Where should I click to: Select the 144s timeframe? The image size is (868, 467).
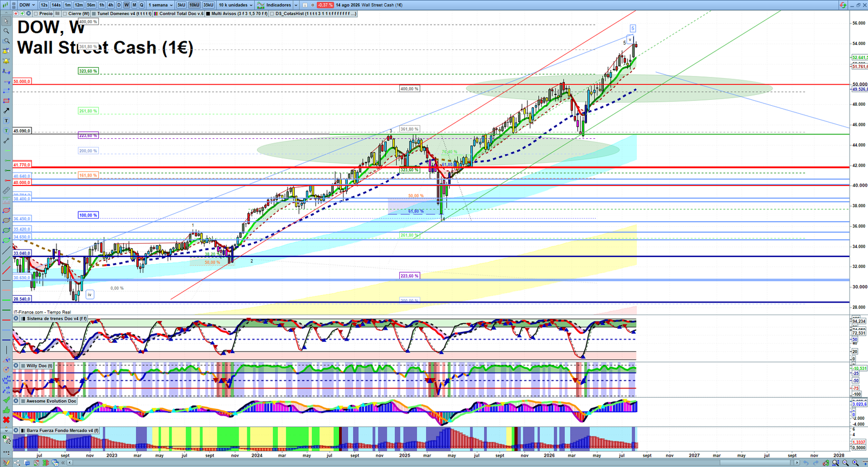[x=56, y=5]
